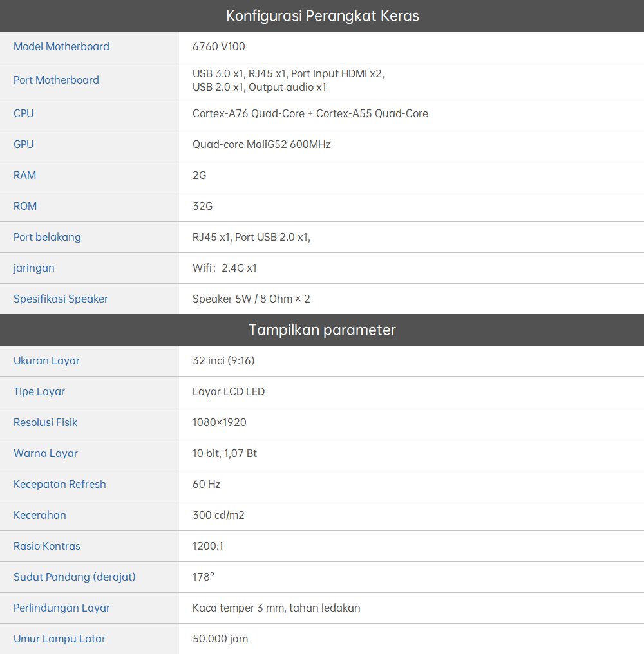The width and height of the screenshot is (644, 654).
Task: Select the Model Motherboard label
Action: pyautogui.click(x=61, y=46)
